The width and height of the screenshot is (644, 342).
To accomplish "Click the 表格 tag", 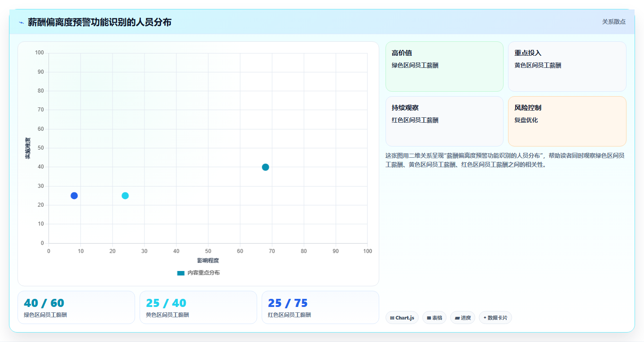I will 434,318.
